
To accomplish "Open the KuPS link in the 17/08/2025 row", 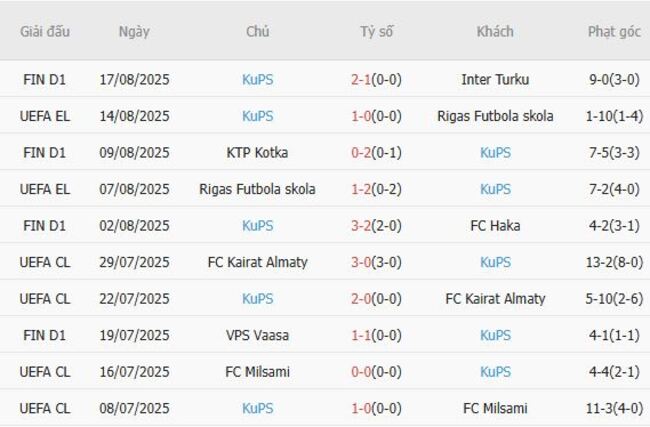I will (x=257, y=80).
